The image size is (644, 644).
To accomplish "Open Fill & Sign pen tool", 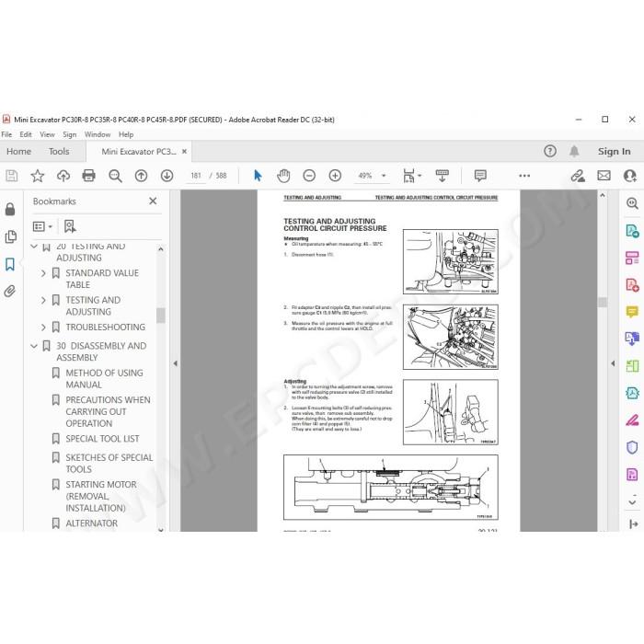I will 632,420.
